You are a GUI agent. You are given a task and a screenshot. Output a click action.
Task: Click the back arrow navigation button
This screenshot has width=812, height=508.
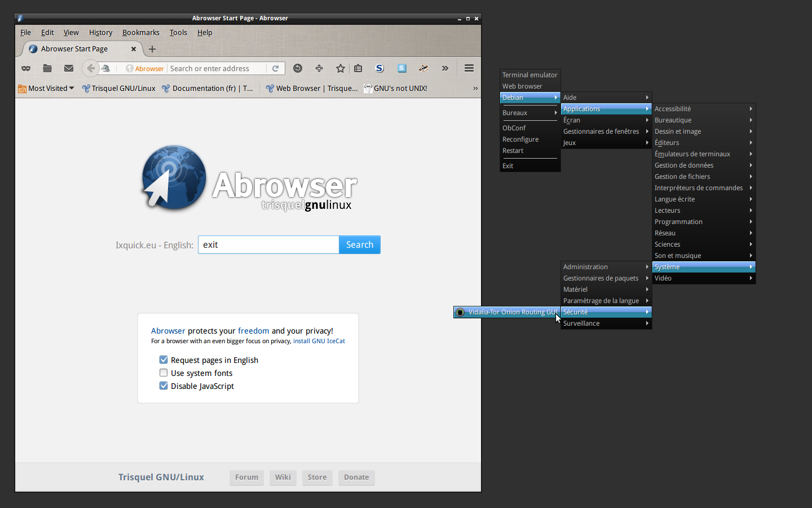(x=90, y=68)
